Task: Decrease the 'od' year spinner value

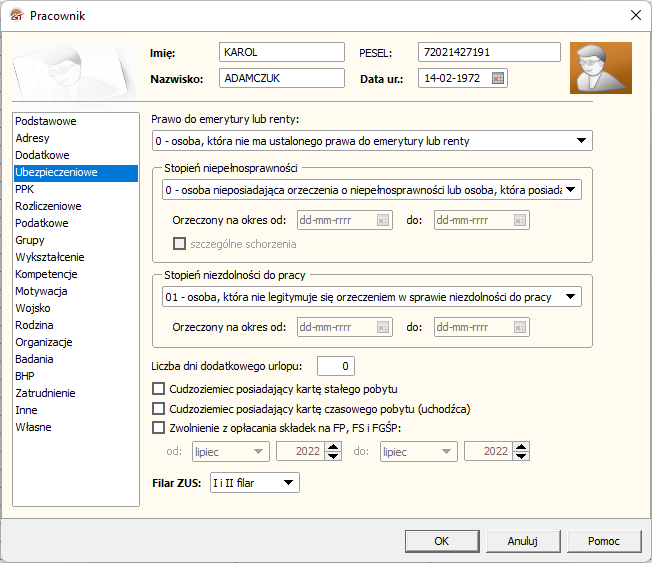Action: (x=333, y=456)
